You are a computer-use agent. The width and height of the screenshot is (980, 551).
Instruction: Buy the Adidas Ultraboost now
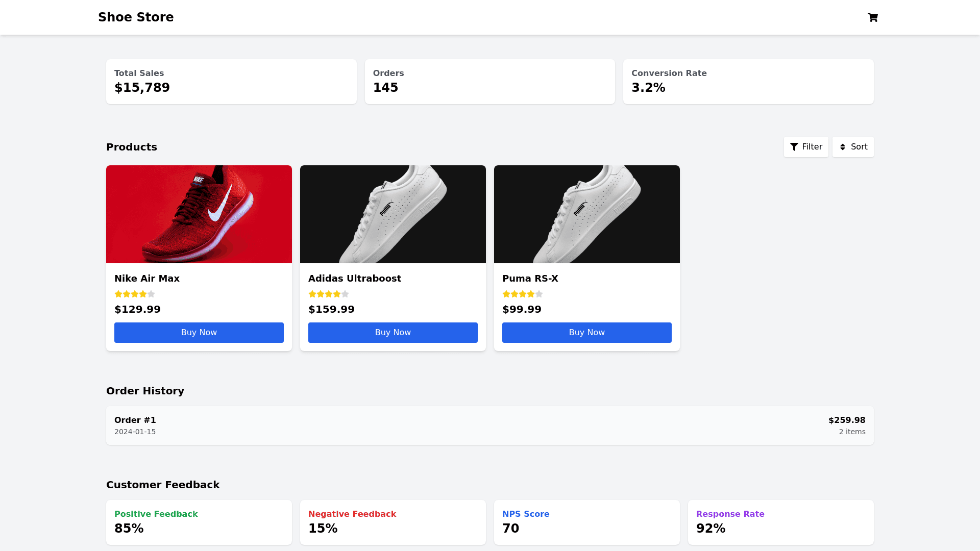click(x=393, y=333)
